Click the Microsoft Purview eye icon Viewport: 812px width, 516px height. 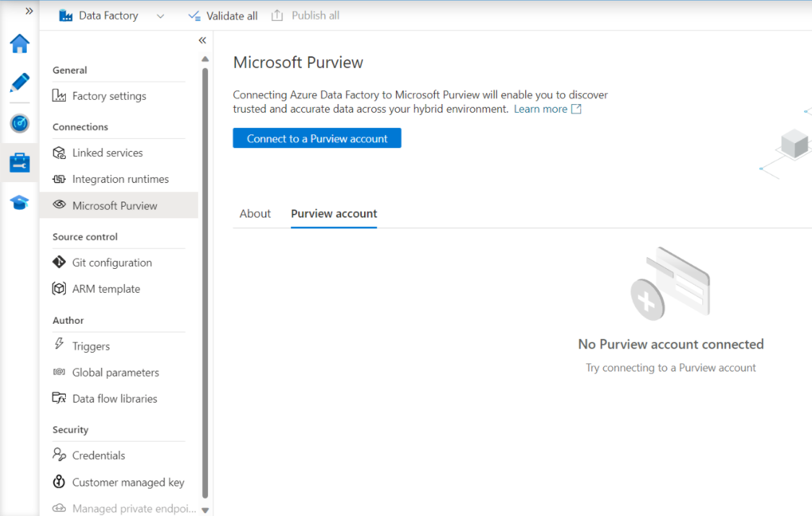(59, 205)
